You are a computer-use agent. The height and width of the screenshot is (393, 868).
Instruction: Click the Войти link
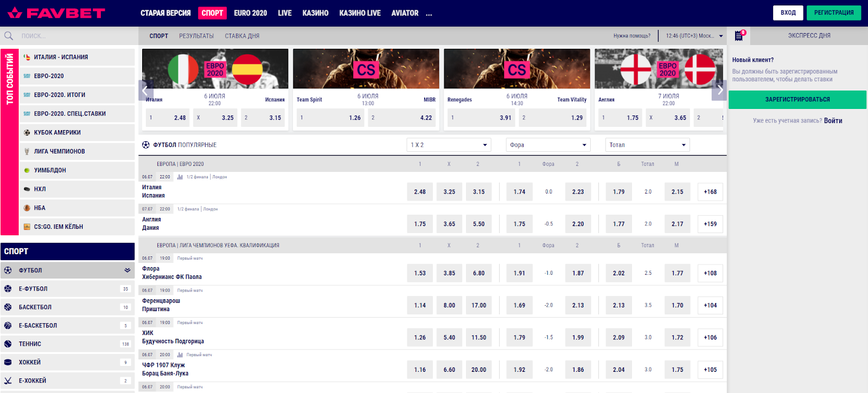tap(833, 121)
